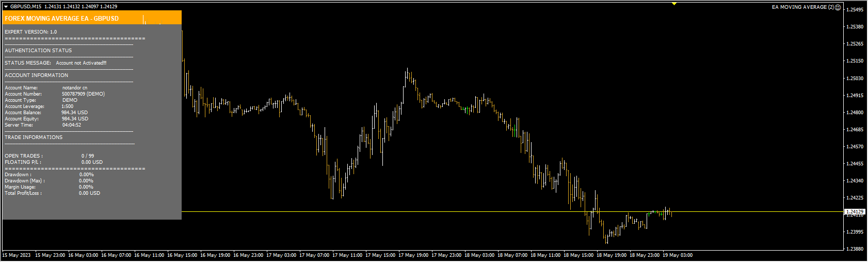Click account name value 'notandor cn'

(75, 88)
